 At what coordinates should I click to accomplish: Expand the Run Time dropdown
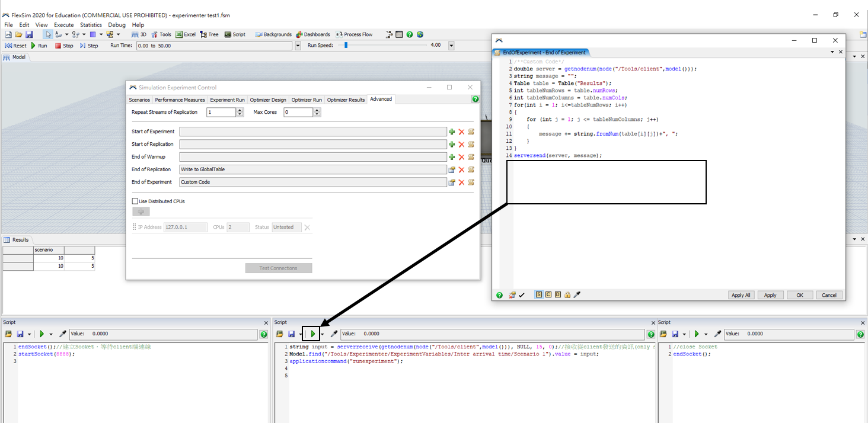click(x=298, y=46)
